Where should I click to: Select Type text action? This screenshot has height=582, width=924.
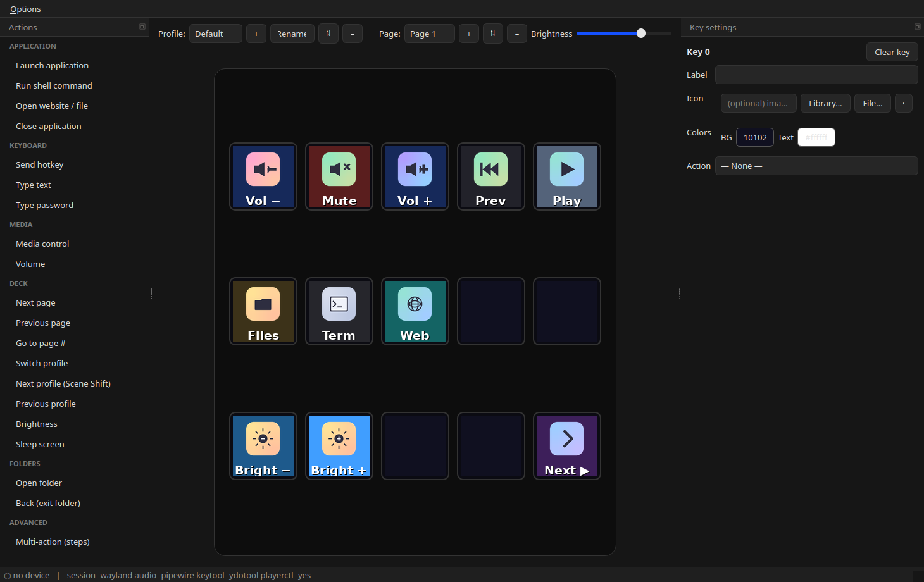click(x=75, y=185)
